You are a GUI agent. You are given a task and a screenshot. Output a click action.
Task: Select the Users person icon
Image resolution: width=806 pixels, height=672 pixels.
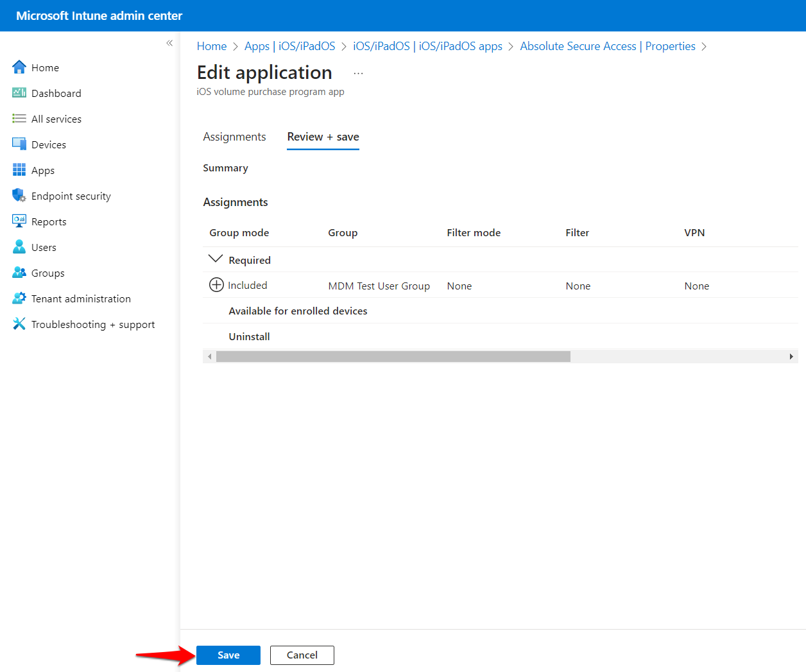coord(19,247)
